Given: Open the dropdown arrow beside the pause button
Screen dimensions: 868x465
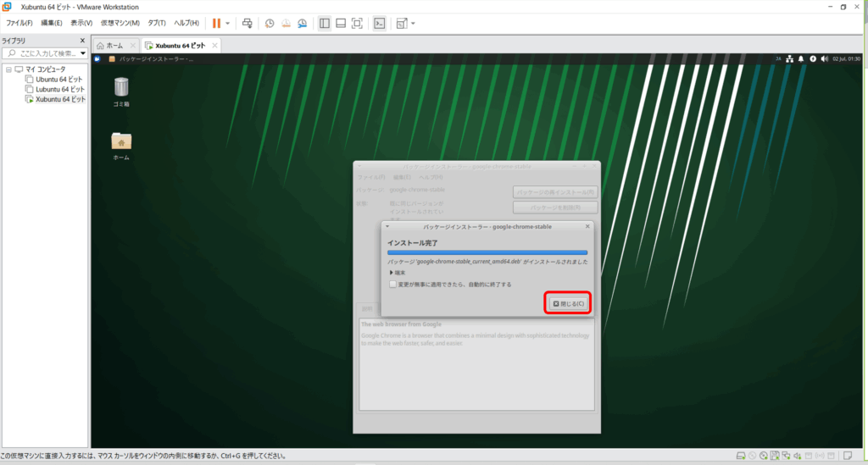Looking at the screenshot, I should pos(227,23).
